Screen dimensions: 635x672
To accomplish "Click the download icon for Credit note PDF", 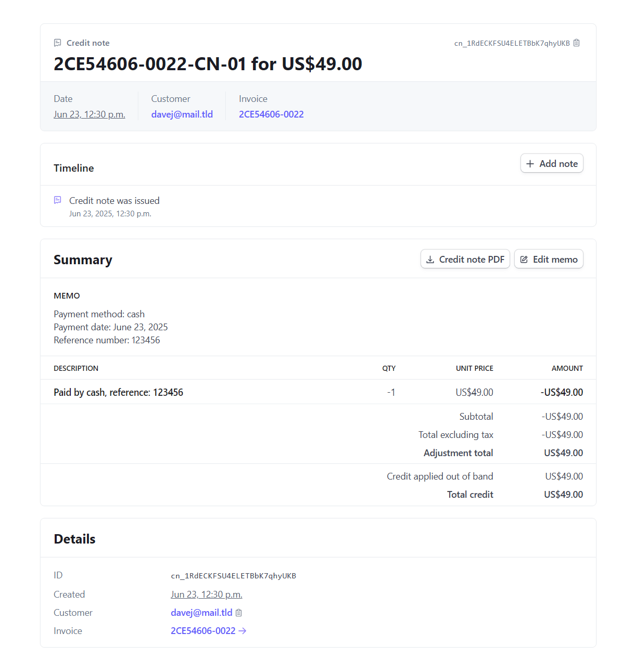I will click(x=430, y=260).
